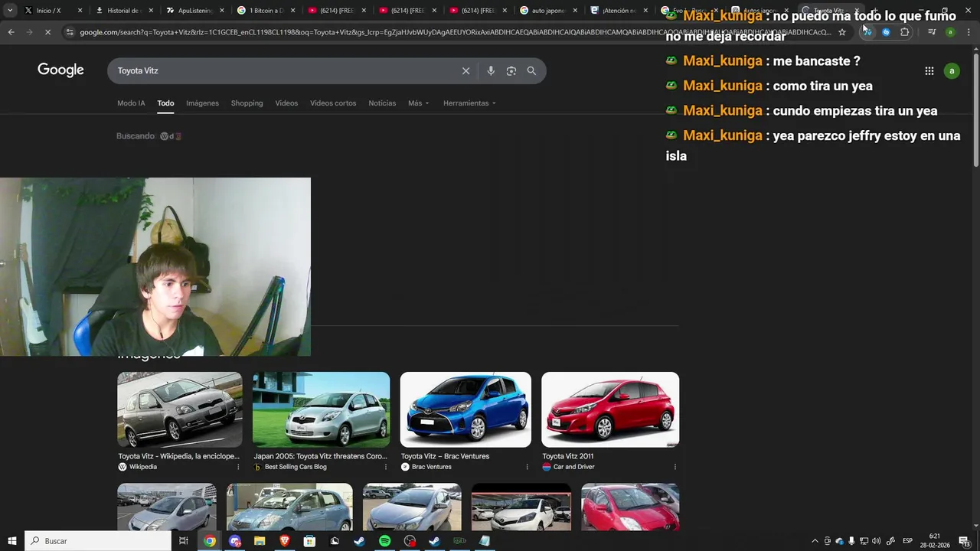Screen dimensions: 980x551
Task: Click the red Vitz Car and Driver thumbnail
Action: pos(610,409)
